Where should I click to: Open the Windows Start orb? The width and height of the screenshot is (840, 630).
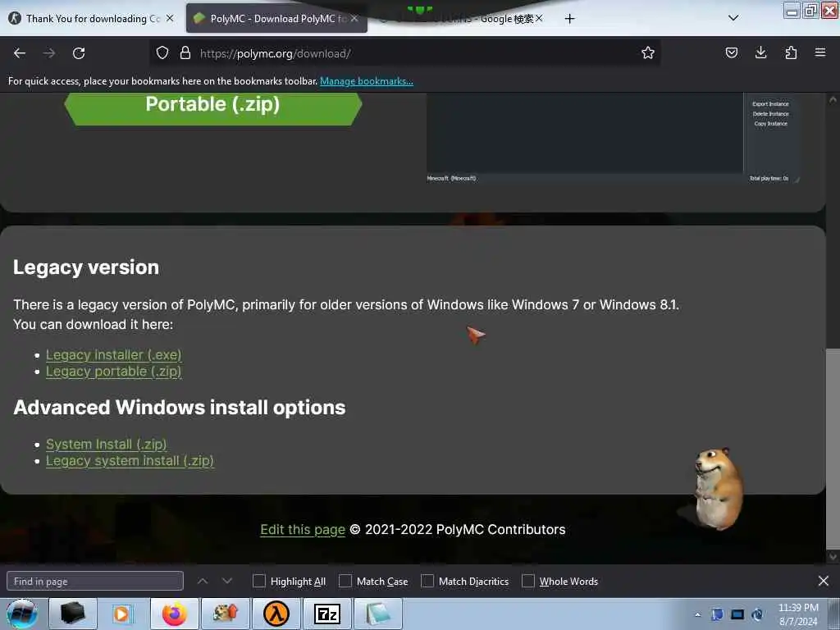22,614
